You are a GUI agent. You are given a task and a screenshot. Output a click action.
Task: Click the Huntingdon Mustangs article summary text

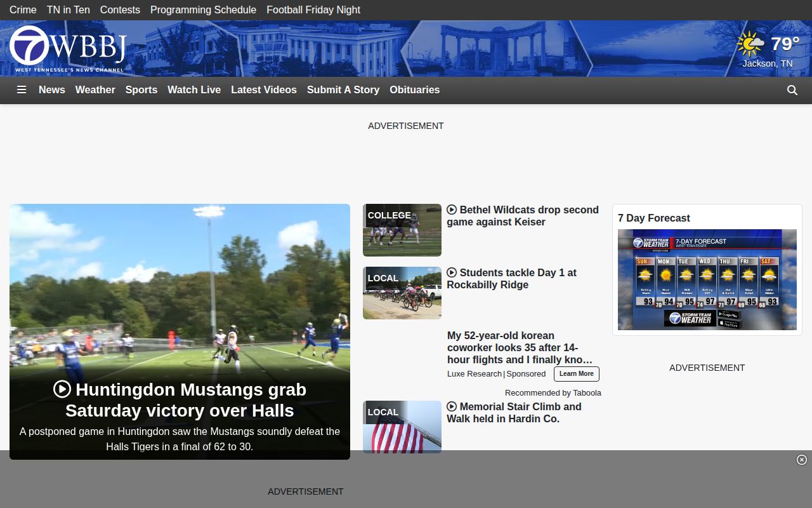click(180, 439)
